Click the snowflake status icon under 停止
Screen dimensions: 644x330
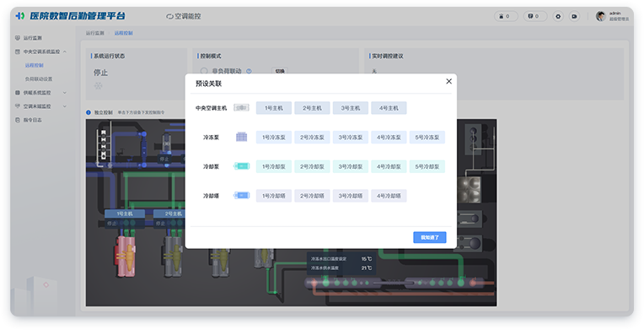point(98,85)
